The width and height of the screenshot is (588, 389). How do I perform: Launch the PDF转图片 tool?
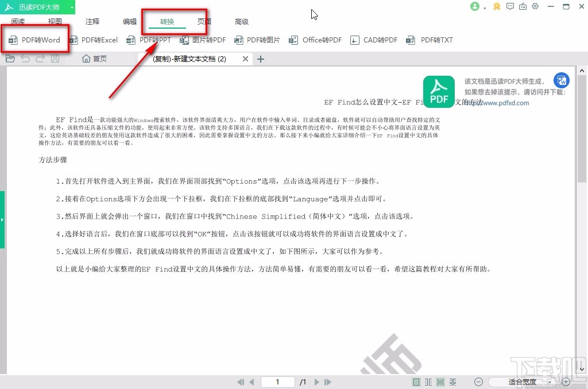point(257,40)
